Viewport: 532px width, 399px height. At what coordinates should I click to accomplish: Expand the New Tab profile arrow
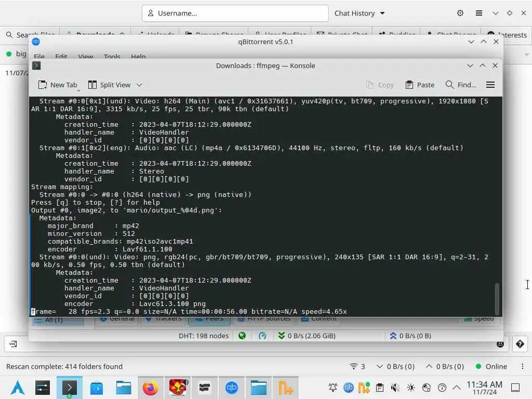pos(78,90)
